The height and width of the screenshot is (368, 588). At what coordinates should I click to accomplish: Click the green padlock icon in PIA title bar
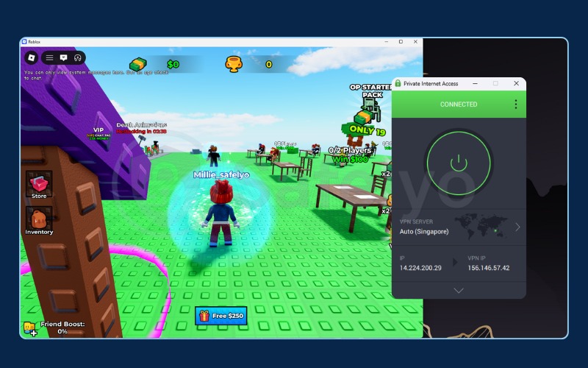point(398,83)
